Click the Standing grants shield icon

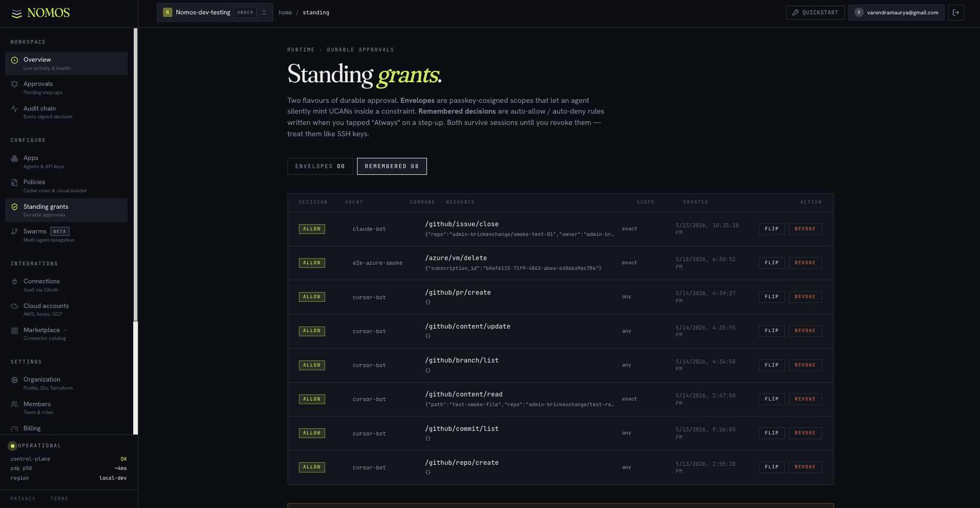coord(14,207)
